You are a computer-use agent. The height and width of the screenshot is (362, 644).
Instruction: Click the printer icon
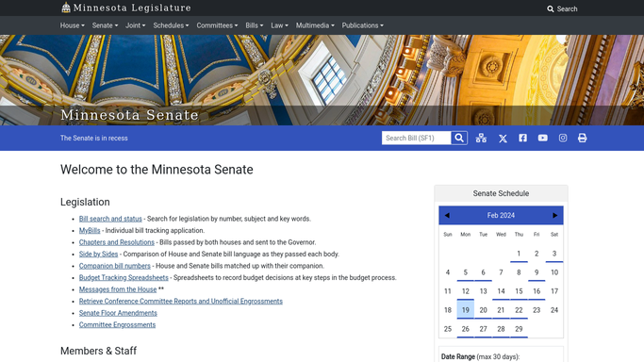[x=582, y=138]
